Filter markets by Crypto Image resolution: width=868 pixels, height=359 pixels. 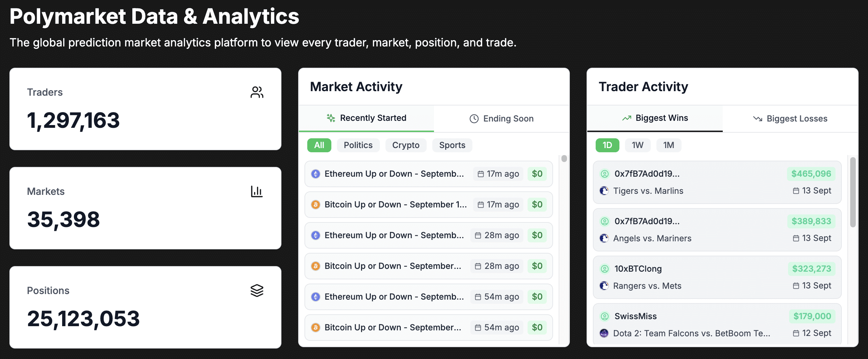406,145
